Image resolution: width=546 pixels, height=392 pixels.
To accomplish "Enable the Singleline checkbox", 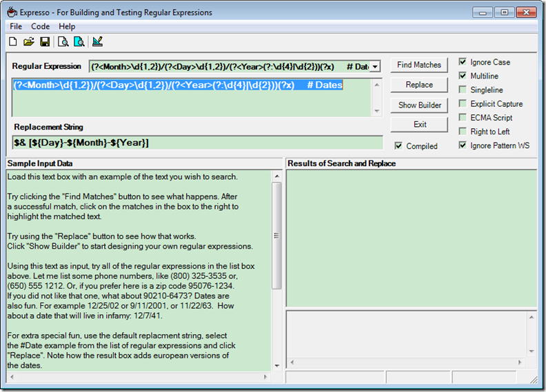I will tap(463, 90).
